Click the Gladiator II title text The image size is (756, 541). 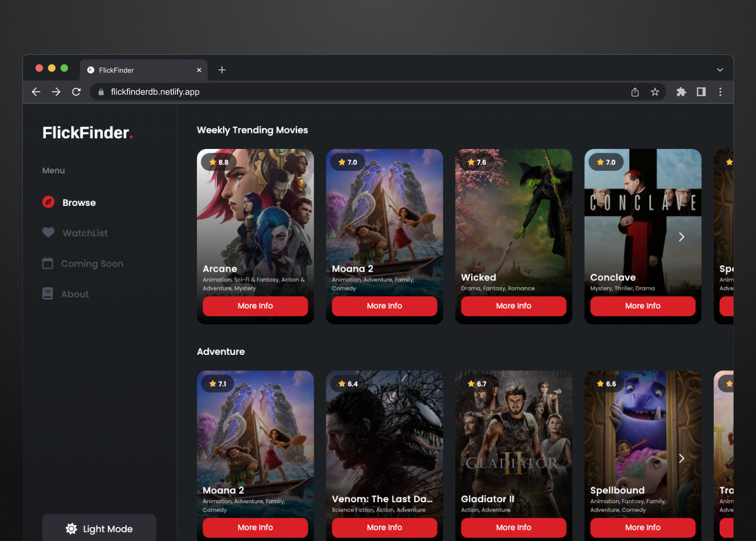[x=488, y=499]
